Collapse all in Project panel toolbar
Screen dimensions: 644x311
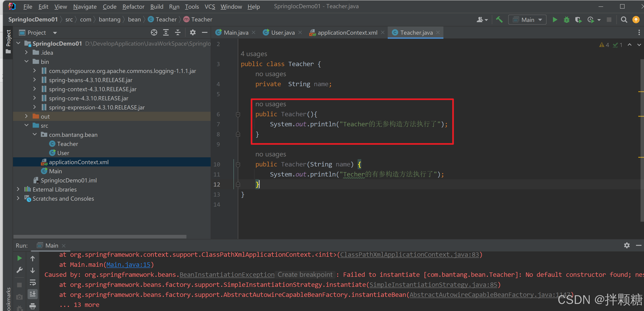178,32
